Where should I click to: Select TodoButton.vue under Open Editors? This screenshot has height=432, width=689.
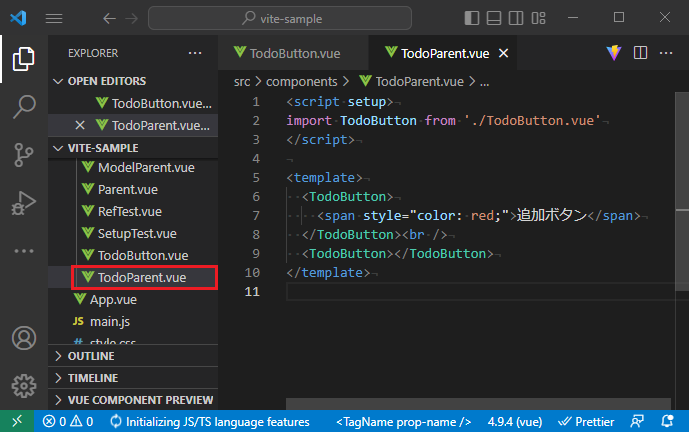click(133, 103)
